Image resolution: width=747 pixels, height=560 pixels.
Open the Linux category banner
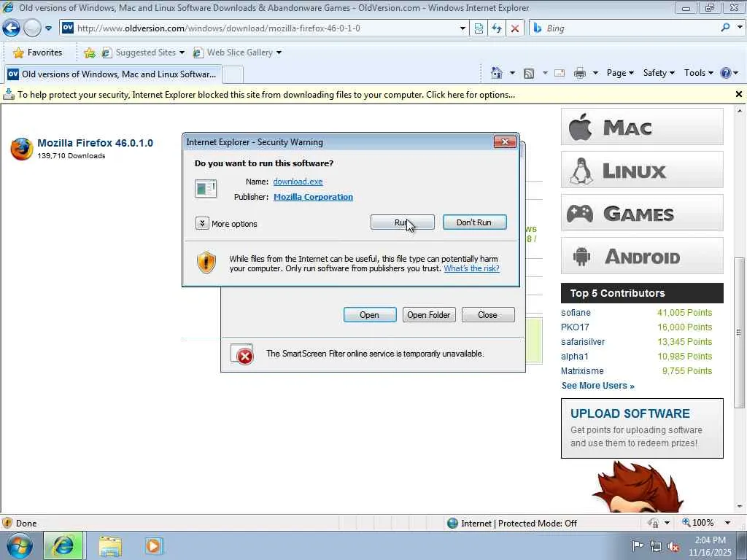[x=642, y=170]
